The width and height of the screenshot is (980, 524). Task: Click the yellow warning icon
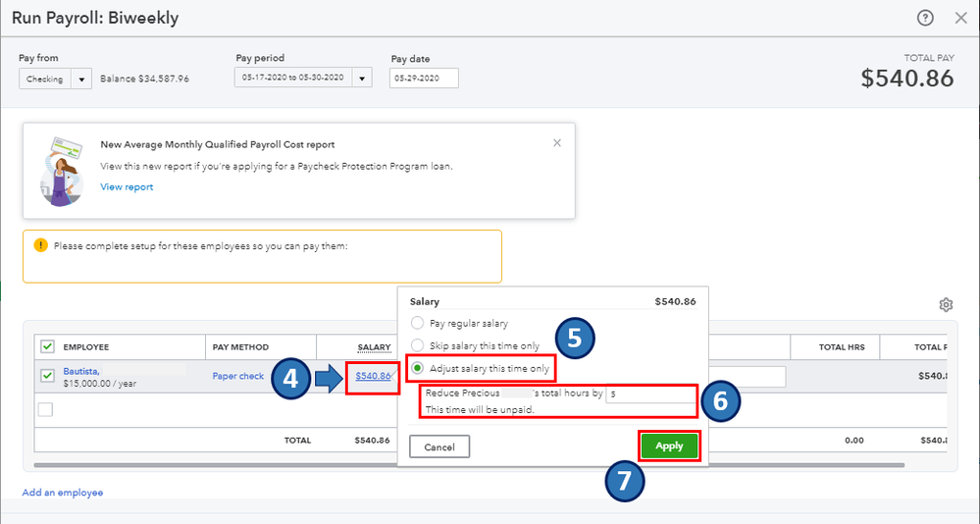pyautogui.click(x=40, y=245)
